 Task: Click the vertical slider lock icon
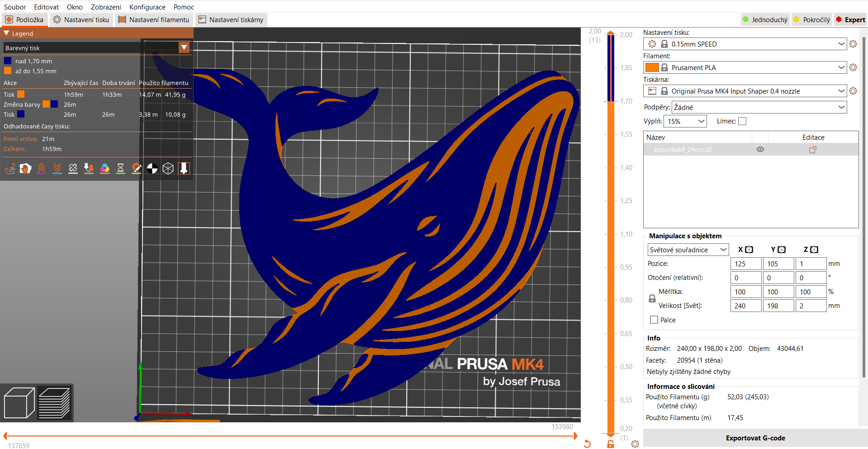click(611, 444)
